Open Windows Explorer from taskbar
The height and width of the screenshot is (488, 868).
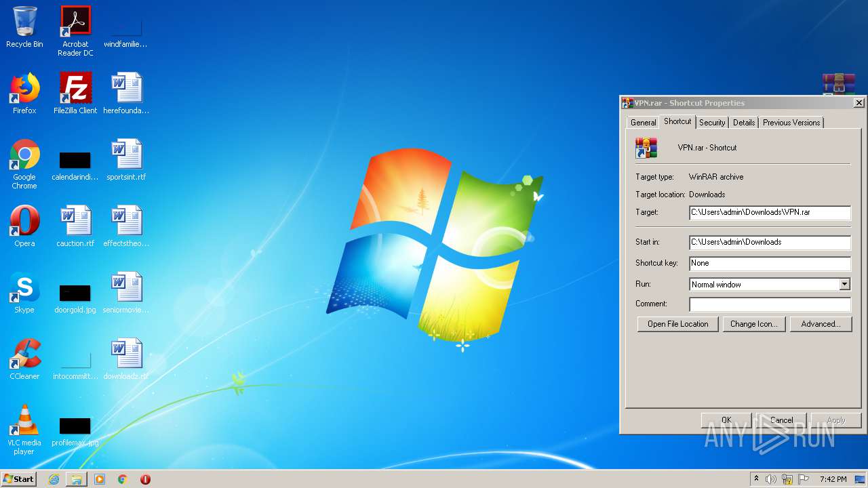point(77,479)
